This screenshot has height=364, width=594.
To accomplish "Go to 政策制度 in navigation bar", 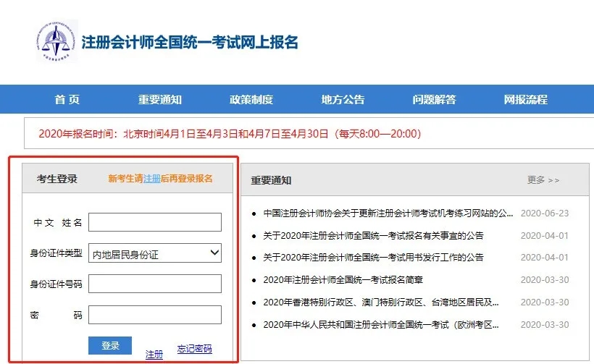I will [x=251, y=100].
